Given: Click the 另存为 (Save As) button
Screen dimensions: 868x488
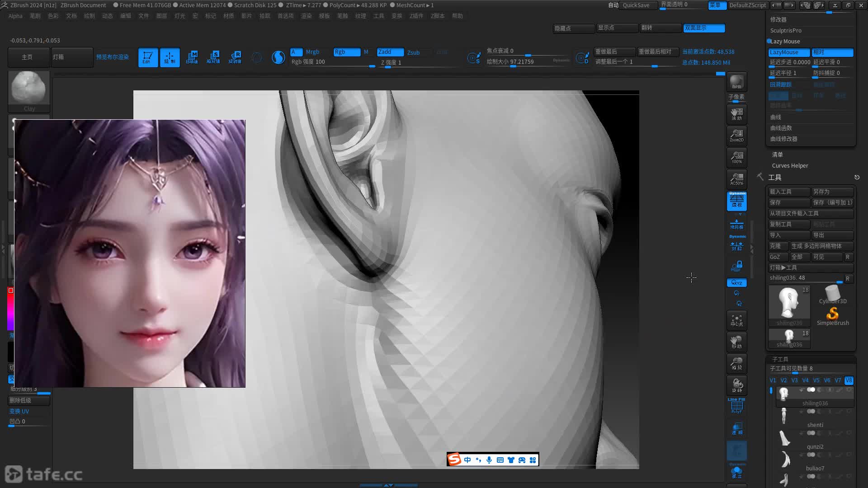Looking at the screenshot, I should tap(832, 192).
